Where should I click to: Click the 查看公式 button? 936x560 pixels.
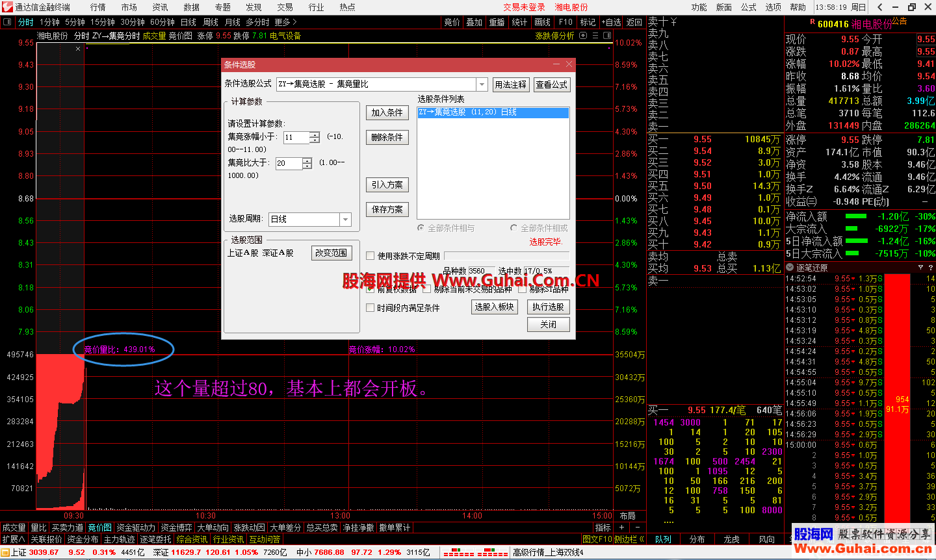[x=552, y=84]
